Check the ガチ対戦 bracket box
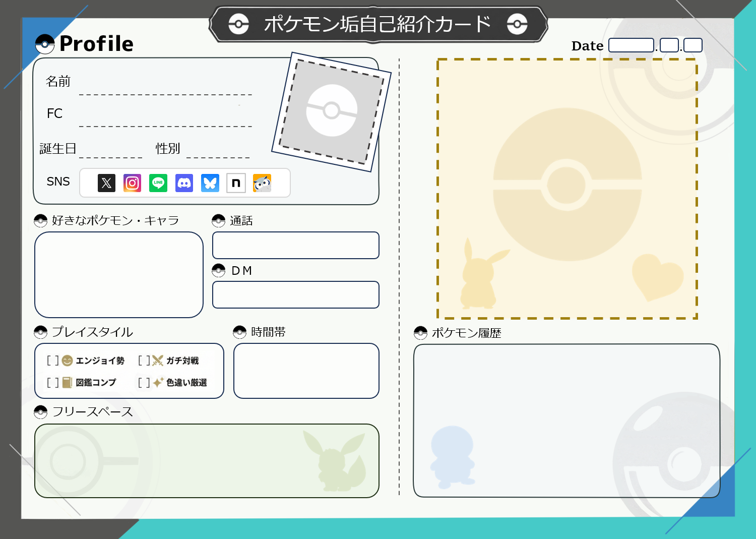The image size is (756, 539). (x=144, y=361)
